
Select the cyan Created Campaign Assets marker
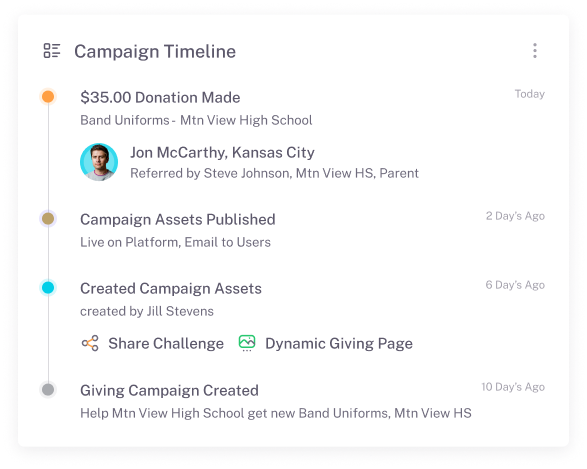[48, 287]
